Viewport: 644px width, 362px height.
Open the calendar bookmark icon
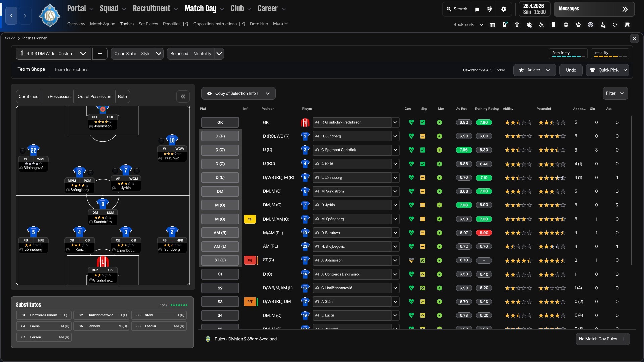tap(492, 25)
